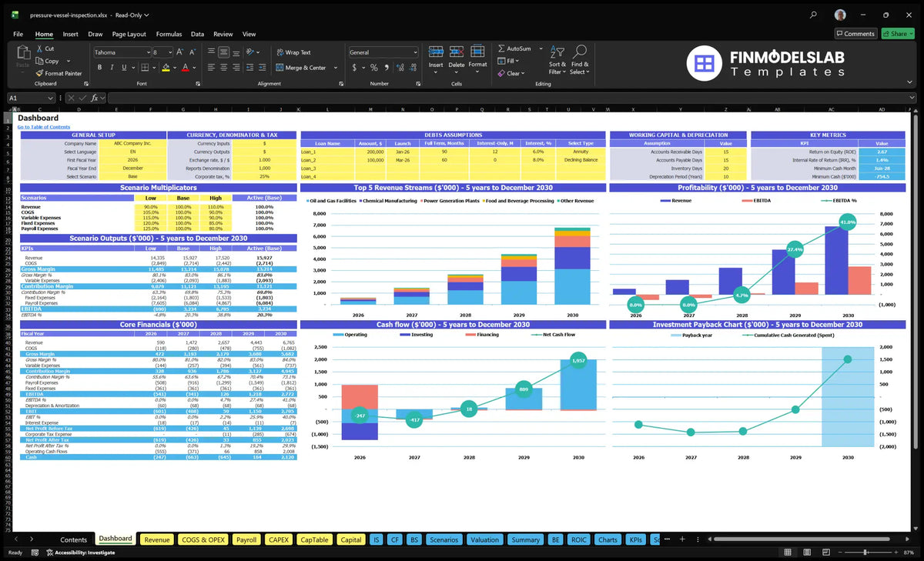
Task: Toggle bottom vertical alignment
Action: (x=235, y=52)
